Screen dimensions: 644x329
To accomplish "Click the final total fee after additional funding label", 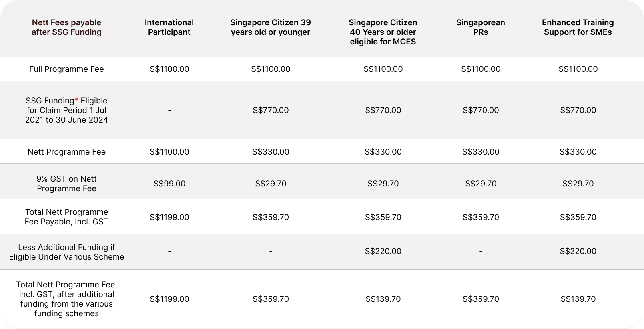I will click(66, 299).
